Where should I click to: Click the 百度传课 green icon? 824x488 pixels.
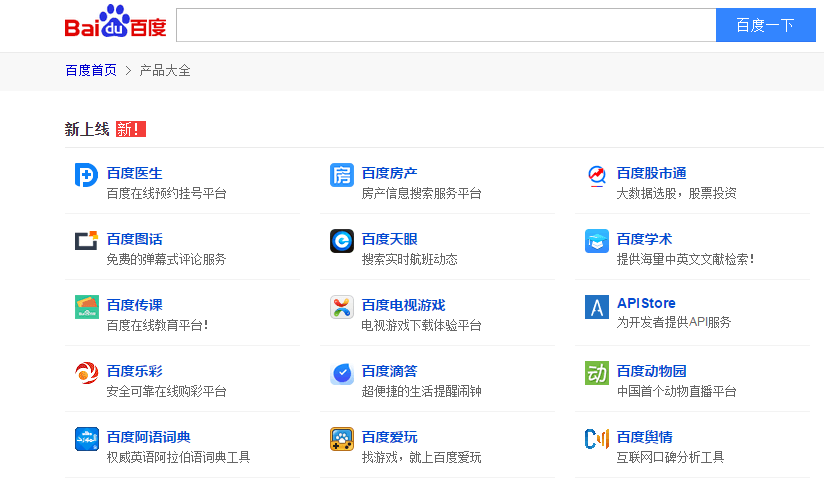coord(87,307)
